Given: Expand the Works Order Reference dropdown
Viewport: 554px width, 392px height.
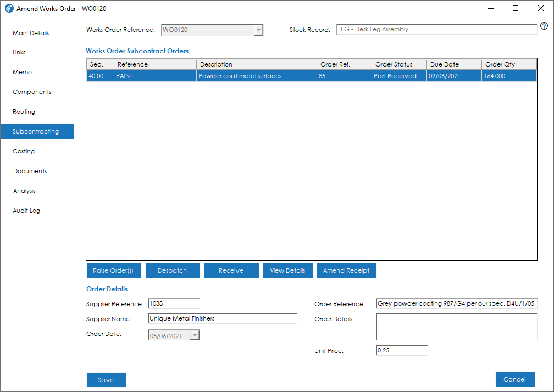Looking at the screenshot, I should (257, 30).
